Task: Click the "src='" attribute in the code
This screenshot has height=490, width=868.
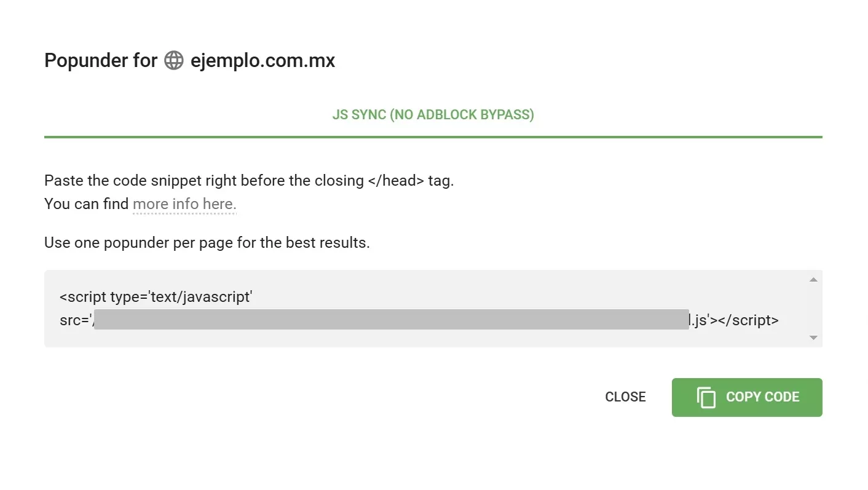Action: (x=75, y=320)
